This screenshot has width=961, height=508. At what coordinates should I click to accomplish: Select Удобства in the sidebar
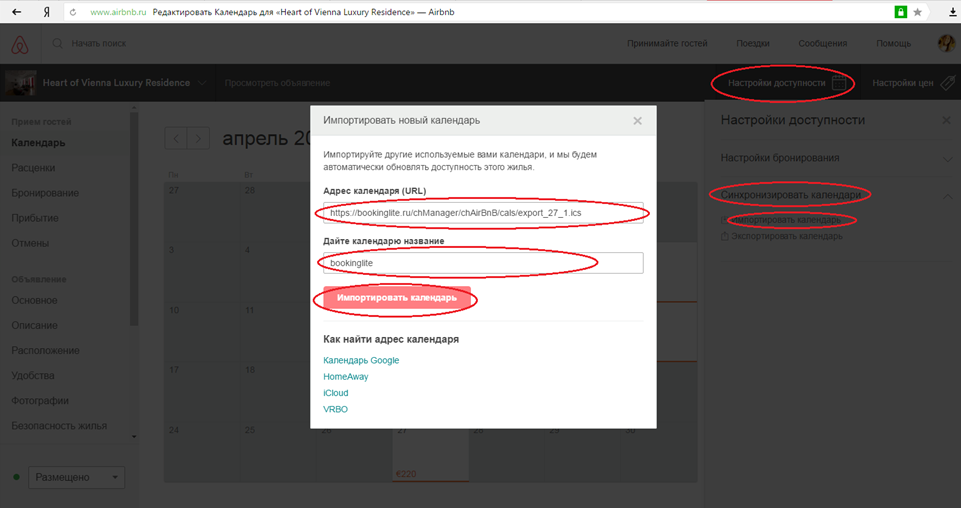coord(32,376)
